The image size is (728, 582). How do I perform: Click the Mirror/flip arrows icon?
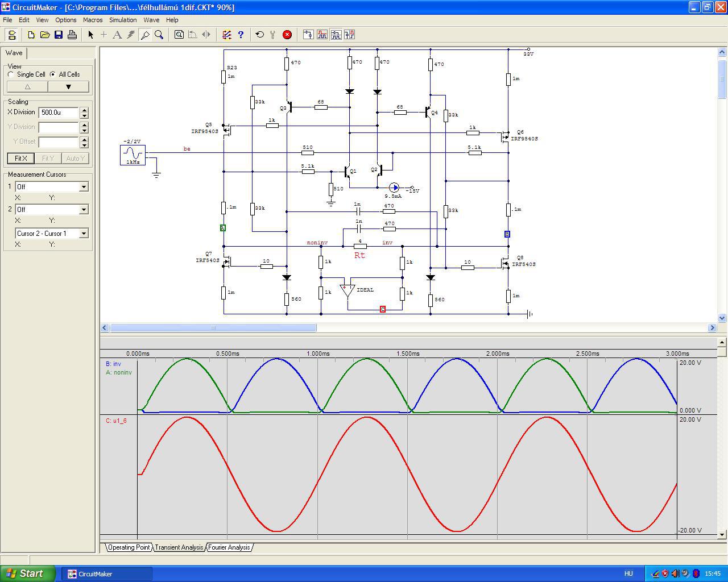[206, 35]
